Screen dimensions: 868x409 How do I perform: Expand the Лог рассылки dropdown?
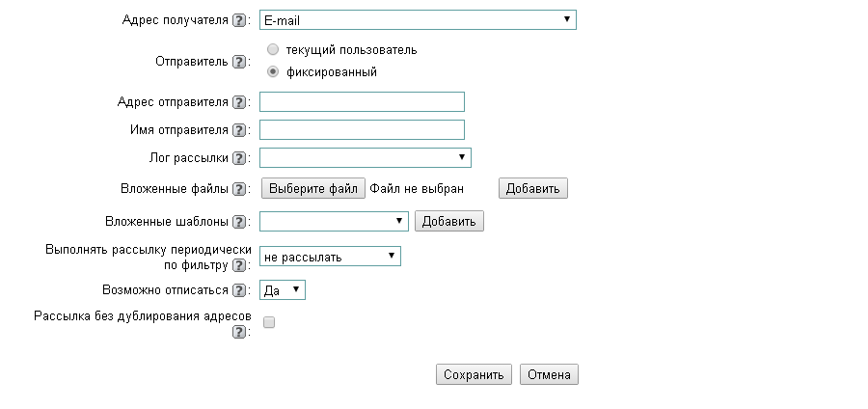pos(365,157)
